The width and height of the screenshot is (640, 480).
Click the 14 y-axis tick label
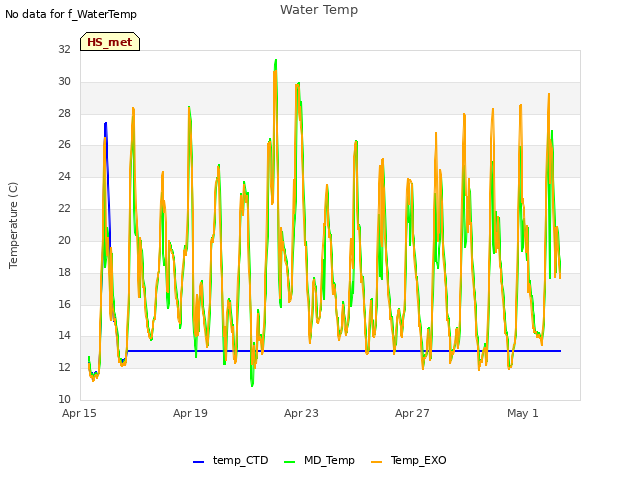(64, 336)
